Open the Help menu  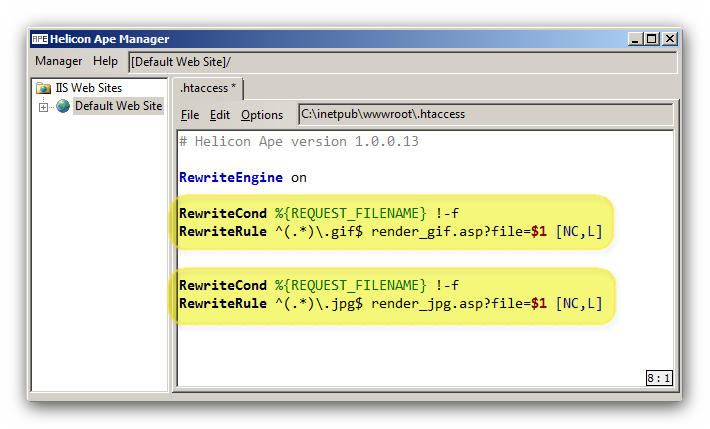pyautogui.click(x=105, y=61)
